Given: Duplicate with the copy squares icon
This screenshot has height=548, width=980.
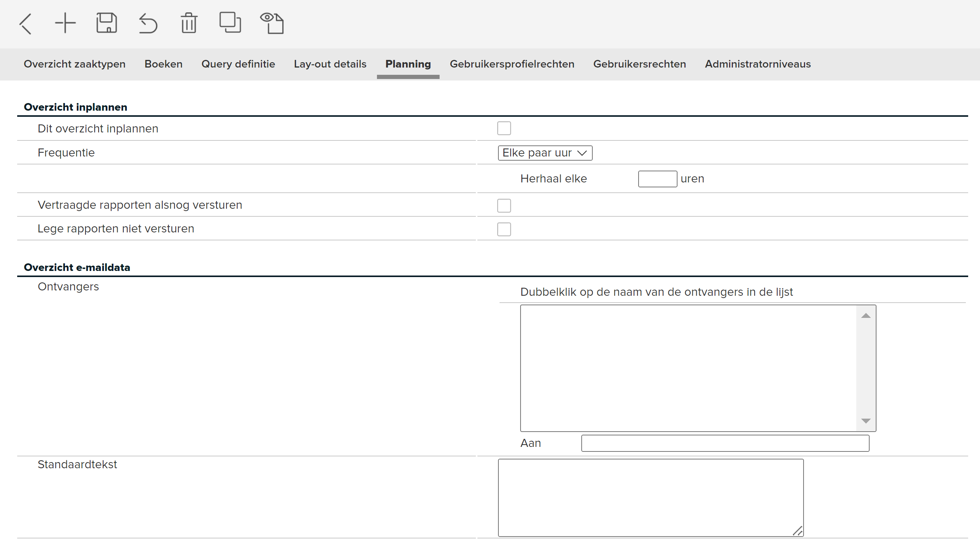Looking at the screenshot, I should [230, 23].
